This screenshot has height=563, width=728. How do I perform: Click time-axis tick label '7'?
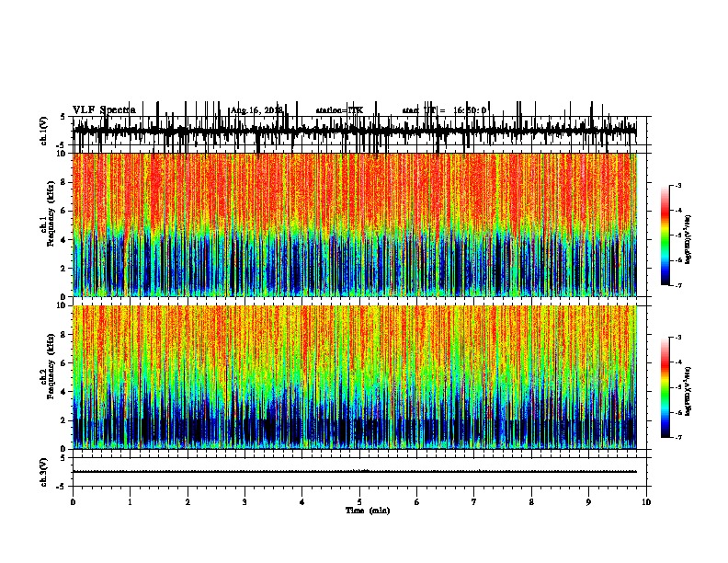(474, 502)
